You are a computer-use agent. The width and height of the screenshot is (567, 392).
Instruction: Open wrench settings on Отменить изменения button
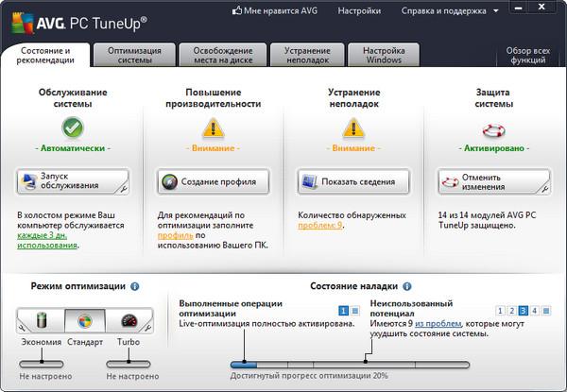pos(544,189)
